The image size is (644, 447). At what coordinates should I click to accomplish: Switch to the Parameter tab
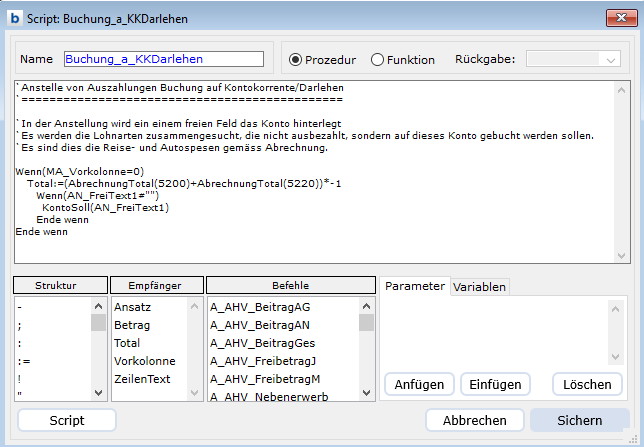tap(414, 286)
